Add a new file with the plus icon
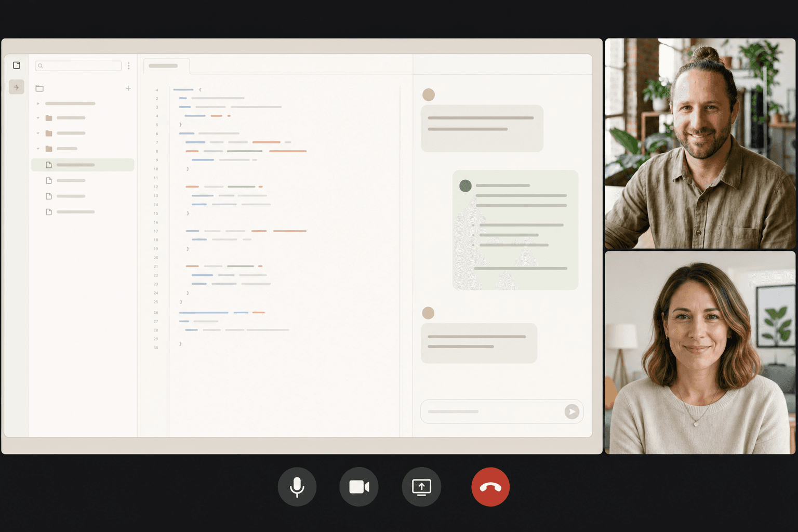 [x=128, y=88]
